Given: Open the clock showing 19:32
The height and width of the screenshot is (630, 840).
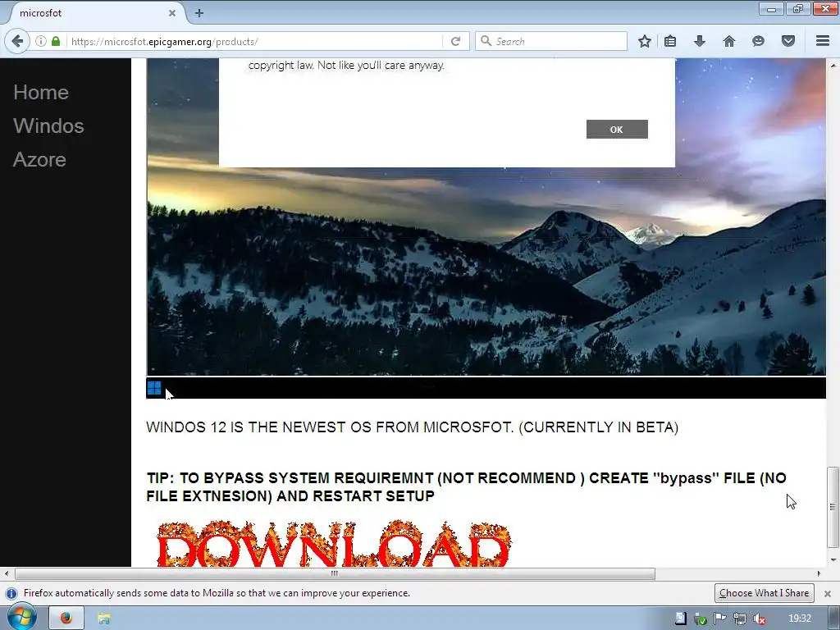Looking at the screenshot, I should tap(800, 619).
